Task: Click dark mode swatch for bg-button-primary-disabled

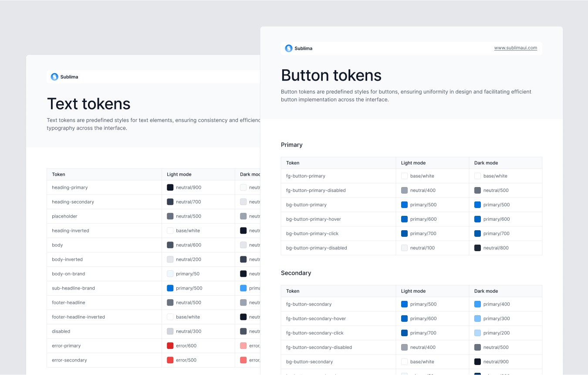Action: (477, 248)
